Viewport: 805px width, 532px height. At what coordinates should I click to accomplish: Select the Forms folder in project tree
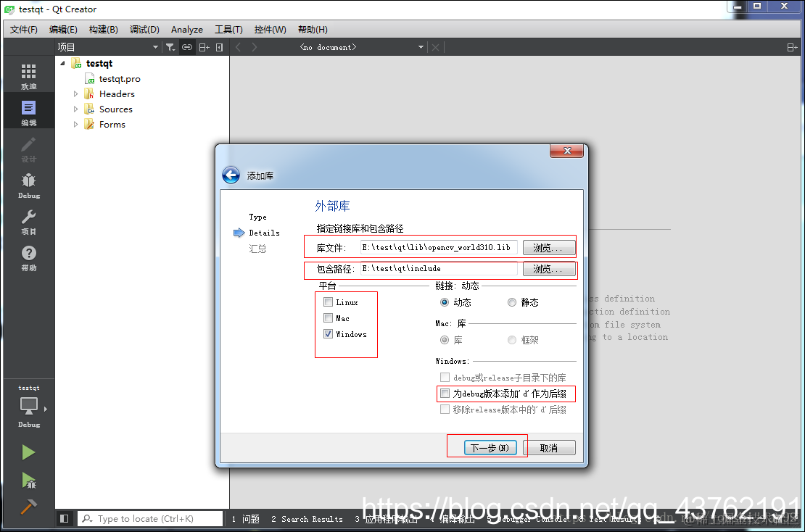tap(112, 124)
